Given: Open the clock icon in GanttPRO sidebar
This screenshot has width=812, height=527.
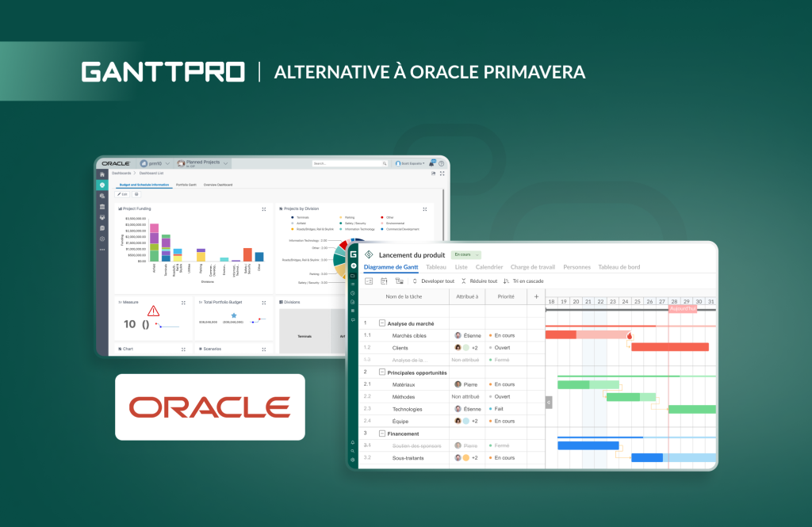Looking at the screenshot, I should pyautogui.click(x=353, y=293).
